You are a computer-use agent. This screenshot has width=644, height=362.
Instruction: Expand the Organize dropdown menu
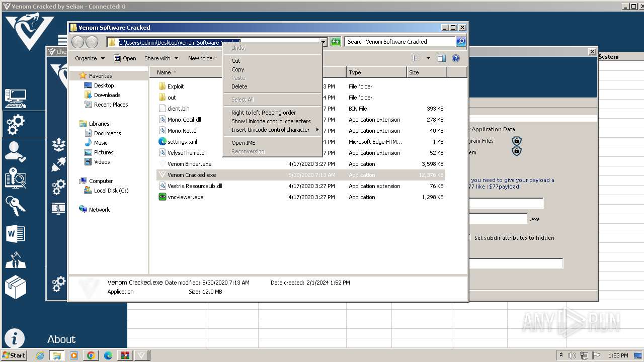point(90,58)
